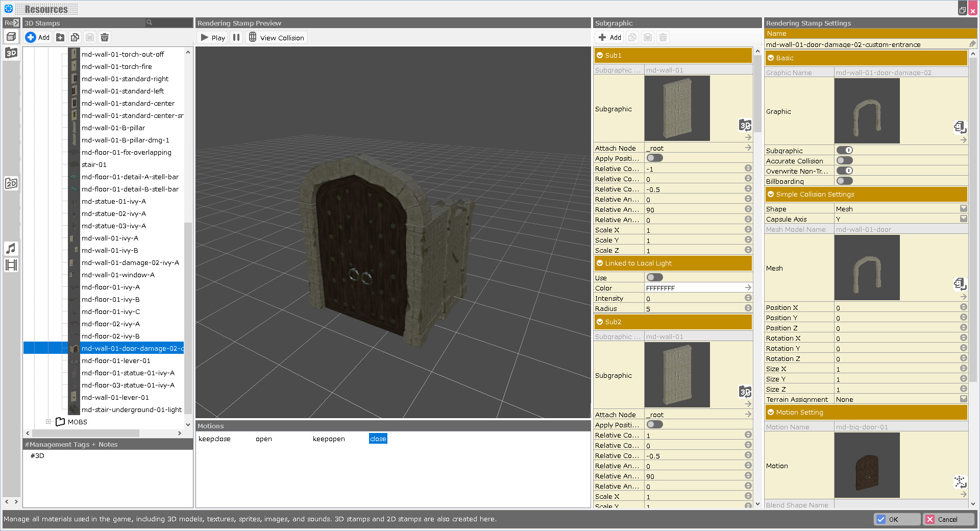Pause the stamp preview playback

pyautogui.click(x=236, y=37)
